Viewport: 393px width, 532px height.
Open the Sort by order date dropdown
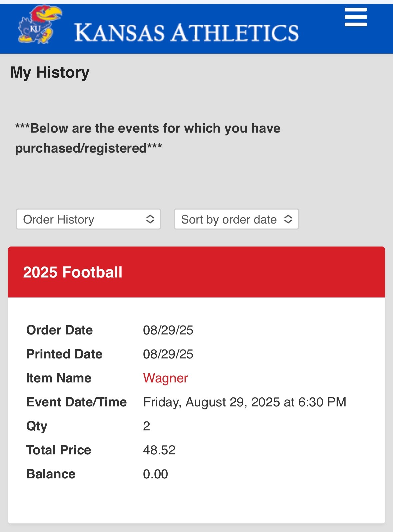236,219
